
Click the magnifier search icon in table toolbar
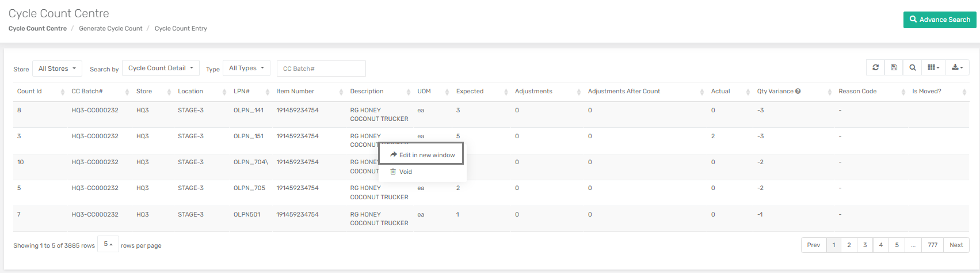912,67
